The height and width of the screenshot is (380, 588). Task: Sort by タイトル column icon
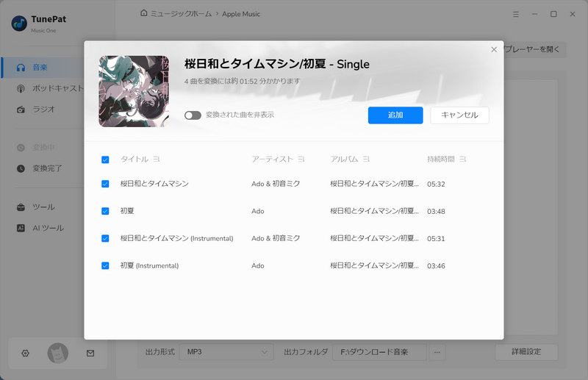(157, 159)
